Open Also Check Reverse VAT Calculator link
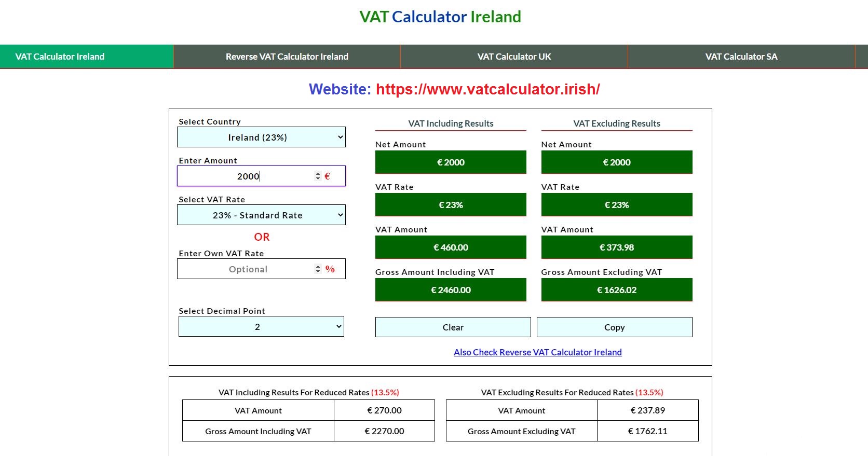The height and width of the screenshot is (456, 868). (x=537, y=352)
